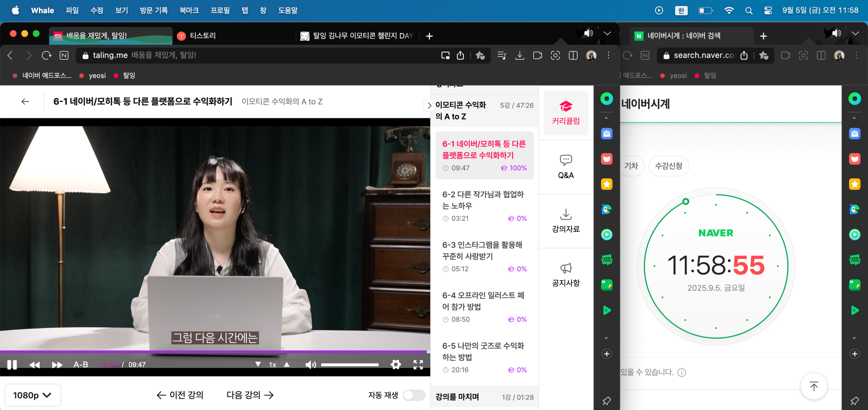
Task: Go to 다음 강의 next lecture
Action: tap(250, 395)
